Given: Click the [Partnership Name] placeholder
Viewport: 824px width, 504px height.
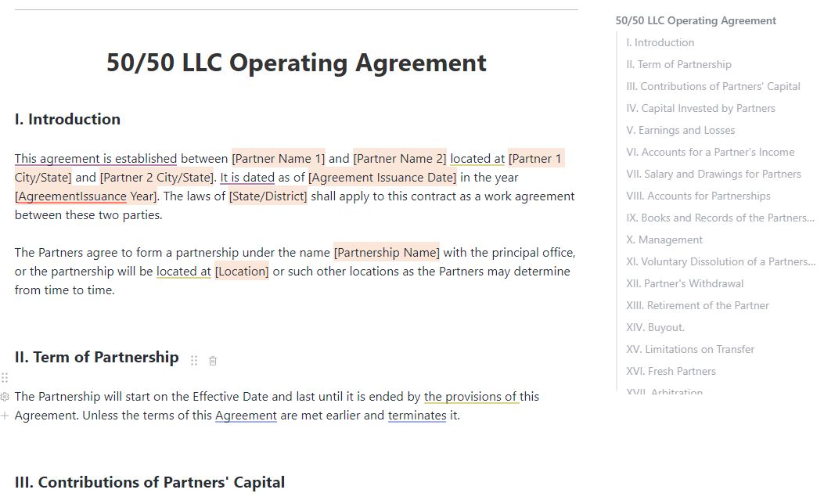Looking at the screenshot, I should [x=387, y=253].
